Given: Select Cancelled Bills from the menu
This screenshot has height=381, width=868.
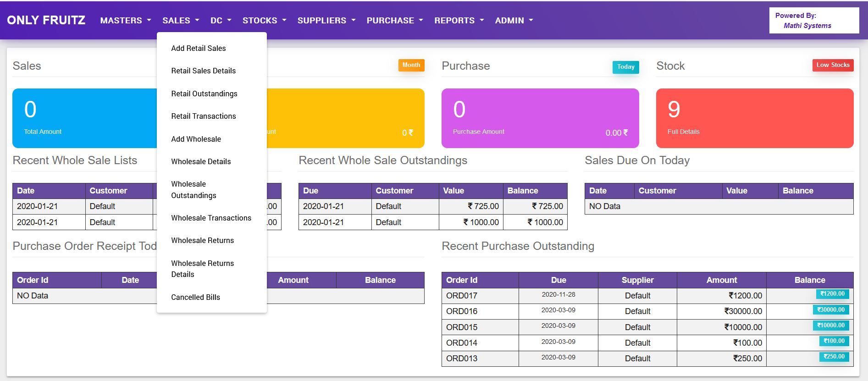Looking at the screenshot, I should coord(195,297).
